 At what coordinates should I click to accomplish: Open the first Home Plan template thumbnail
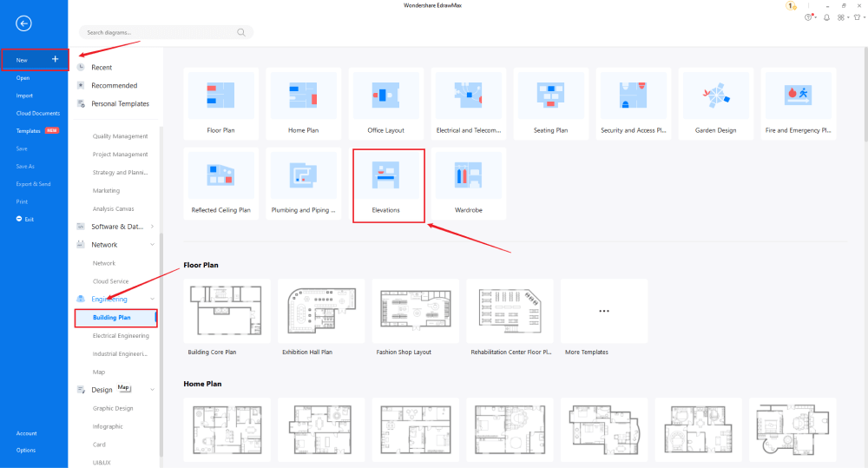click(227, 430)
